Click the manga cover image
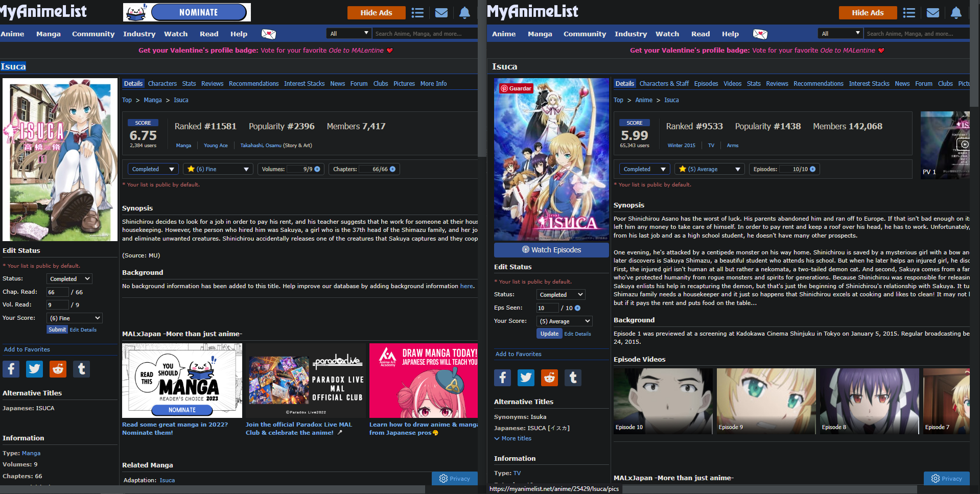Viewport: 980px width, 494px height. (60, 159)
